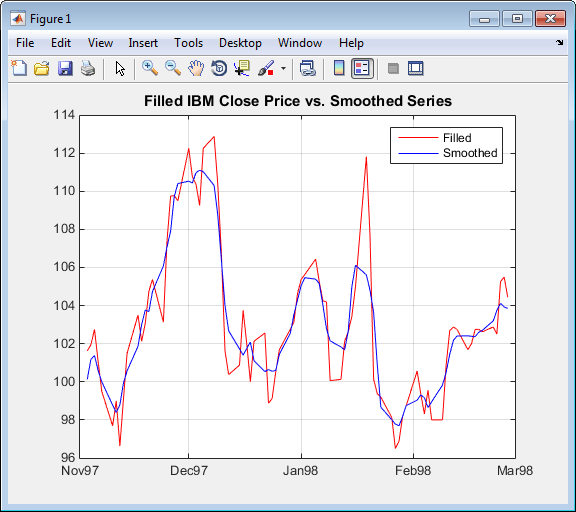Click the New Figure icon
Image resolution: width=576 pixels, height=512 pixels.
tap(19, 68)
